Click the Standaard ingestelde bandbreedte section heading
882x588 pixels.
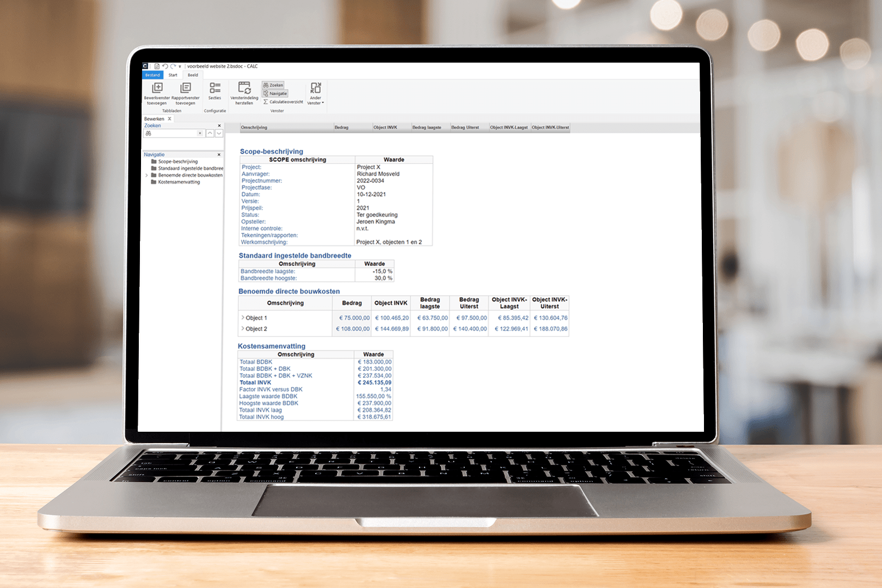pyautogui.click(x=295, y=255)
